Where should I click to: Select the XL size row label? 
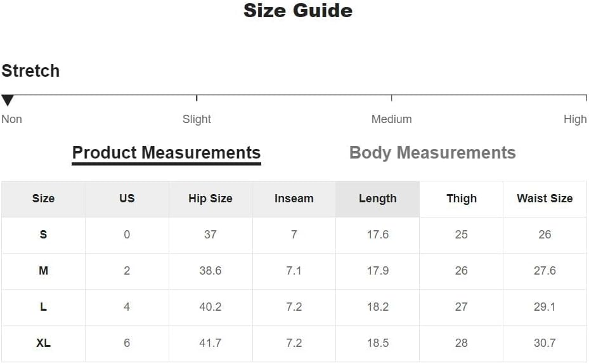[x=43, y=343]
